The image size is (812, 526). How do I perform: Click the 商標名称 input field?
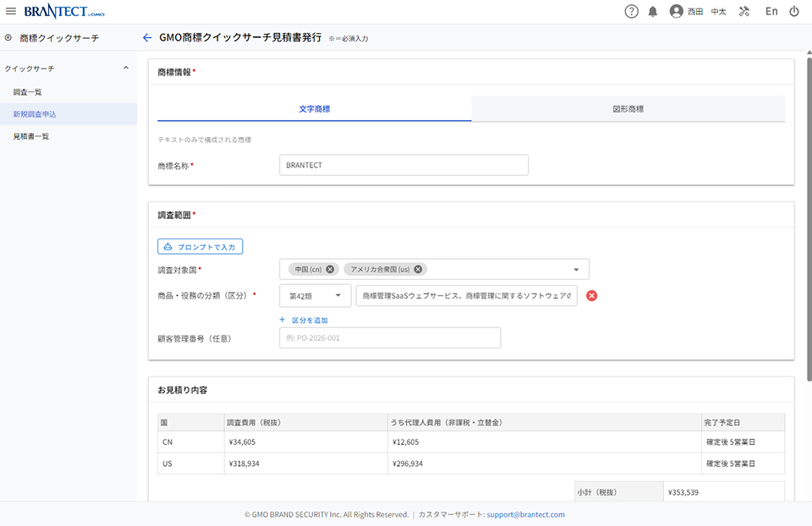[404, 165]
